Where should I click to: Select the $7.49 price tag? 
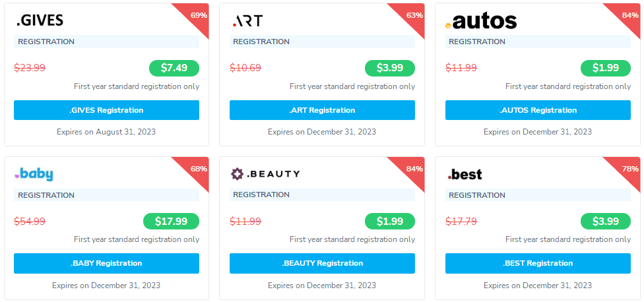coord(174,68)
